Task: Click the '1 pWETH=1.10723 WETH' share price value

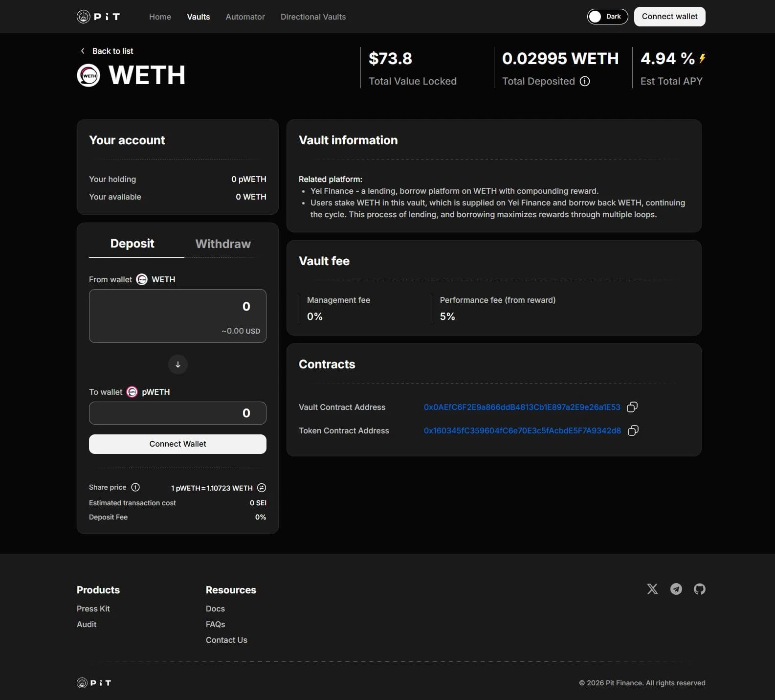Action: click(x=212, y=488)
